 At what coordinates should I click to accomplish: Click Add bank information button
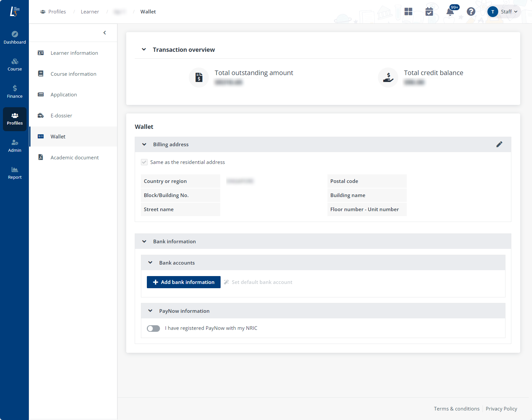click(x=184, y=282)
